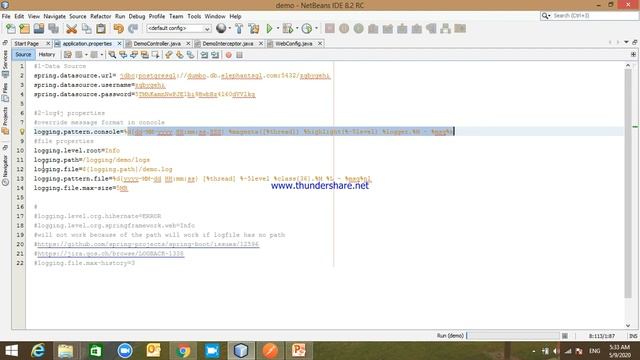Image resolution: width=640 pixels, height=360 pixels.
Task: Open the Tools menu
Action: click(x=194, y=16)
